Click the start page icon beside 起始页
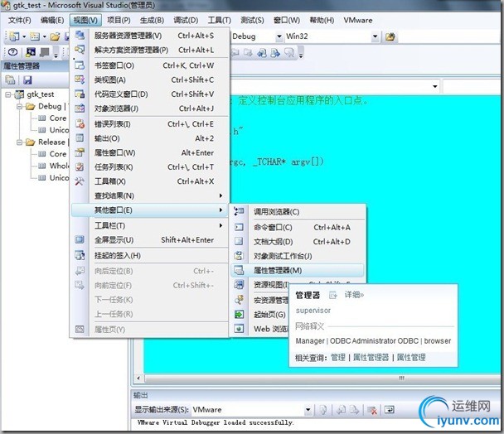 [239, 314]
